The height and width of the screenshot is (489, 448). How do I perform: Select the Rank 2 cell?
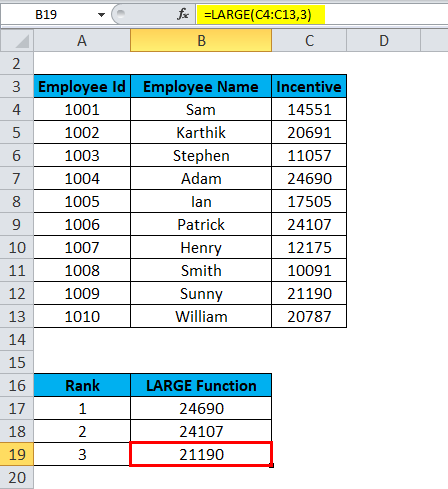coord(82,431)
